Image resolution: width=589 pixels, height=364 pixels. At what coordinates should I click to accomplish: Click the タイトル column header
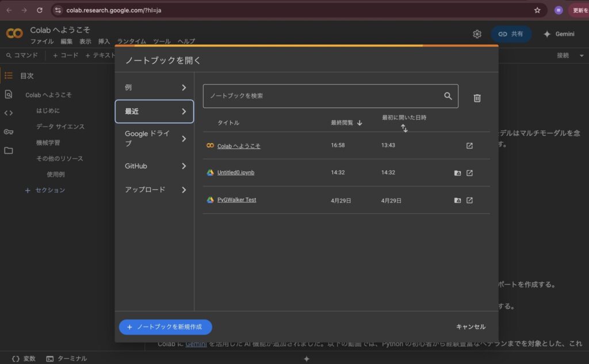[228, 123]
